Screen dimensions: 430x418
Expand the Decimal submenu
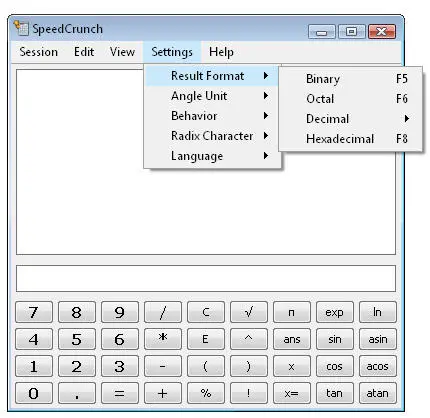pos(351,119)
